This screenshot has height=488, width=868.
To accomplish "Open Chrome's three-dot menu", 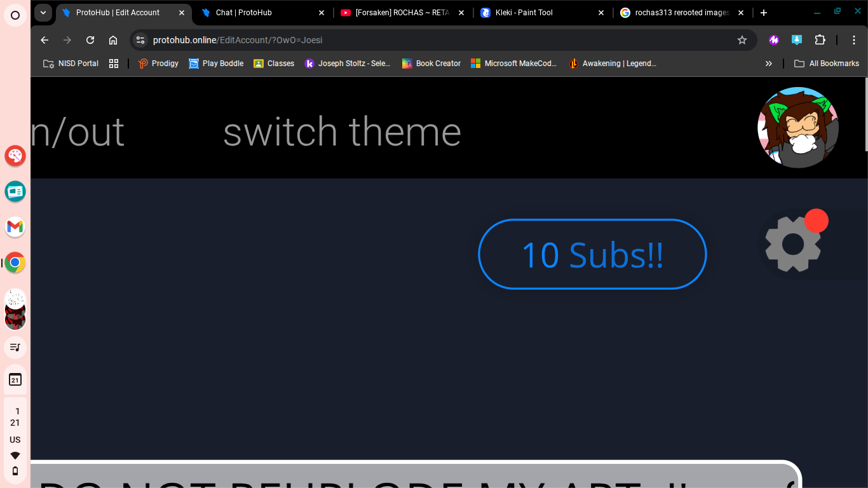I will click(x=854, y=39).
